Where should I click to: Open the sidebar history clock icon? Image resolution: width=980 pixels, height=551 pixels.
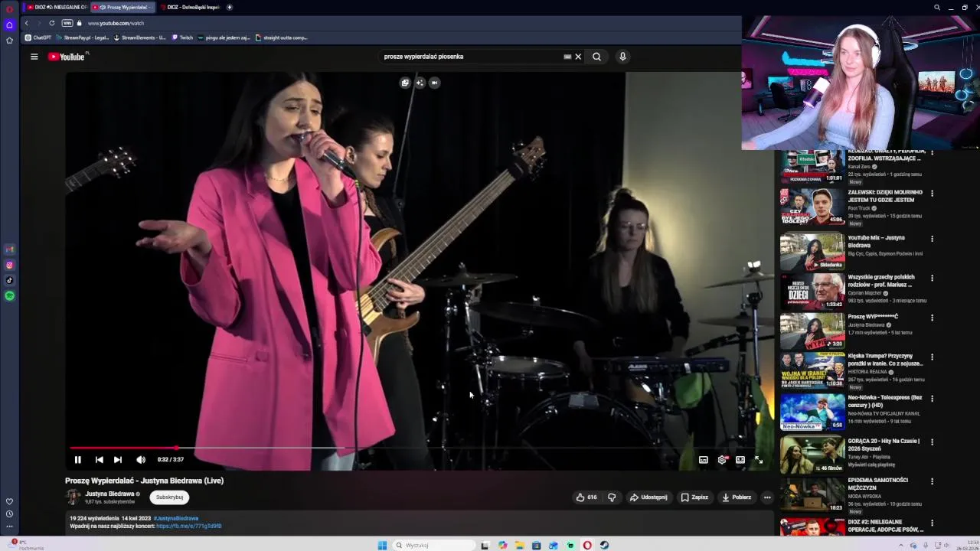[9, 514]
